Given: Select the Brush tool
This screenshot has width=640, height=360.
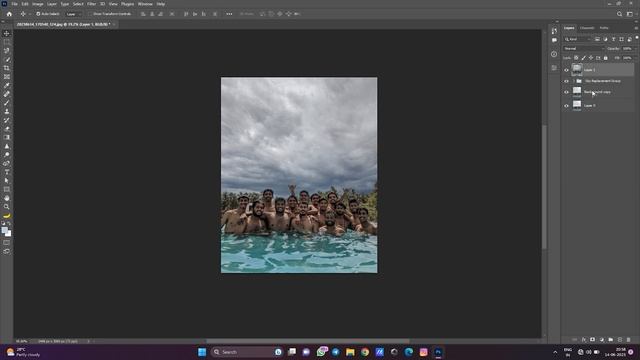Looking at the screenshot, I should pos(7,102).
